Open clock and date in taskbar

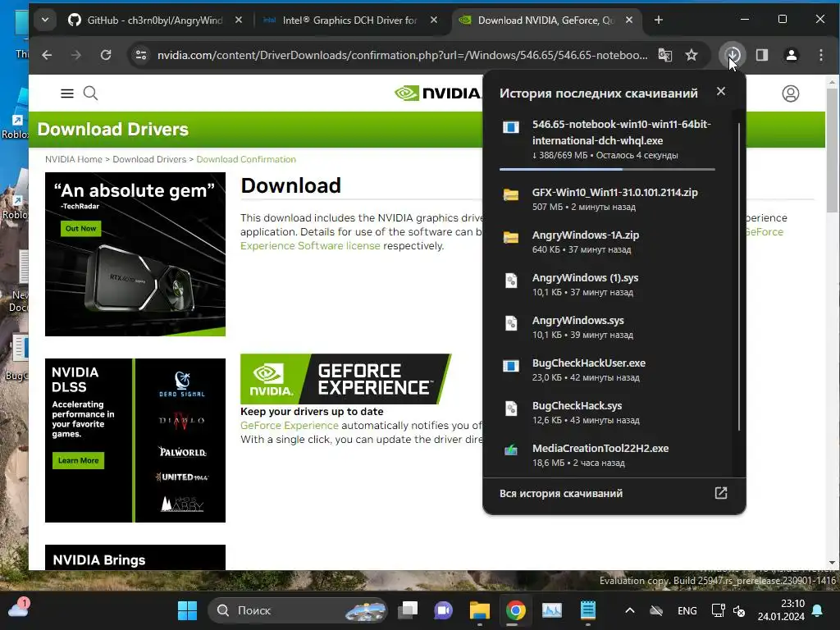coord(781,610)
